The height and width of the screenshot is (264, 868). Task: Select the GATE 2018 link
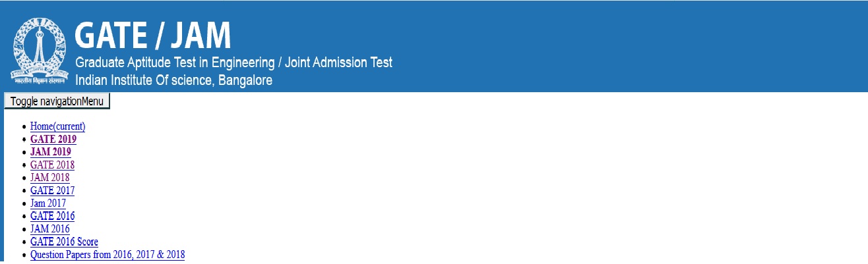pos(52,165)
